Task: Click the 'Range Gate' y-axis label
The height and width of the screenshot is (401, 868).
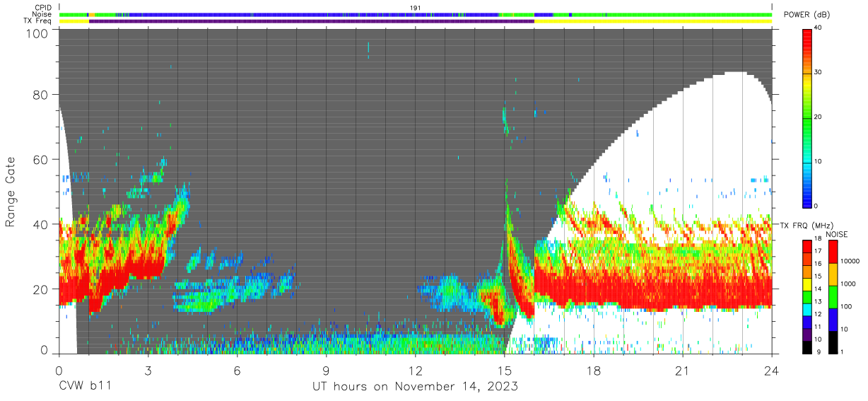Action: tap(11, 192)
